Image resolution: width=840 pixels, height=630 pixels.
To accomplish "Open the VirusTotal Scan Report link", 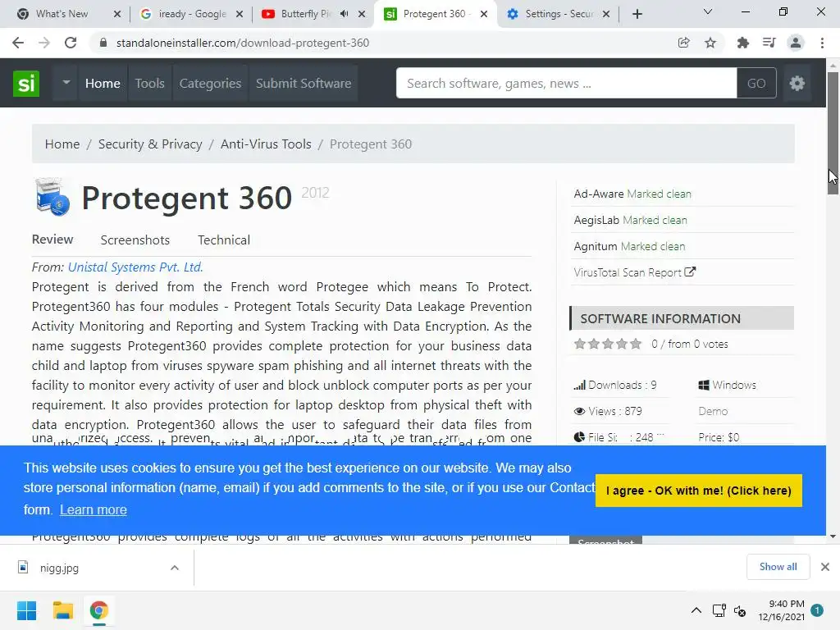I will point(628,272).
